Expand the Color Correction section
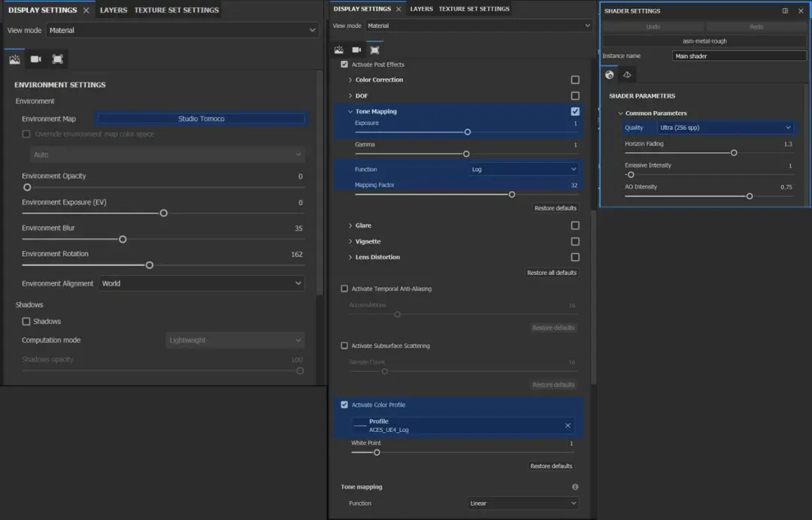The width and height of the screenshot is (812, 520). pyautogui.click(x=350, y=80)
